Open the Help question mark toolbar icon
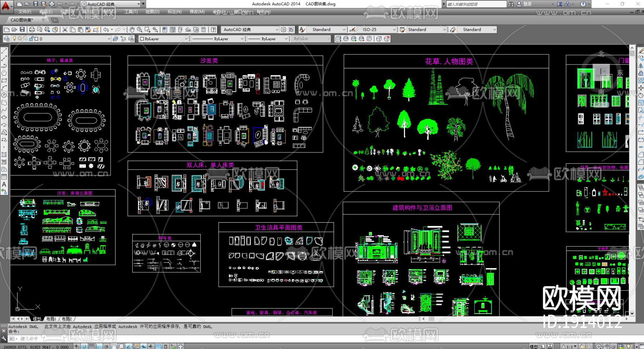Image resolution: width=644 pixels, height=349 pixels. click(x=214, y=30)
